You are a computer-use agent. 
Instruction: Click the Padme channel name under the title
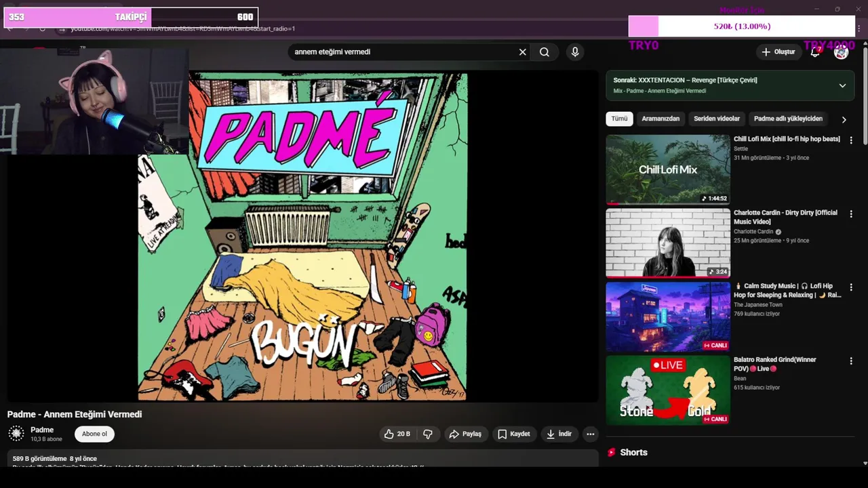42,430
